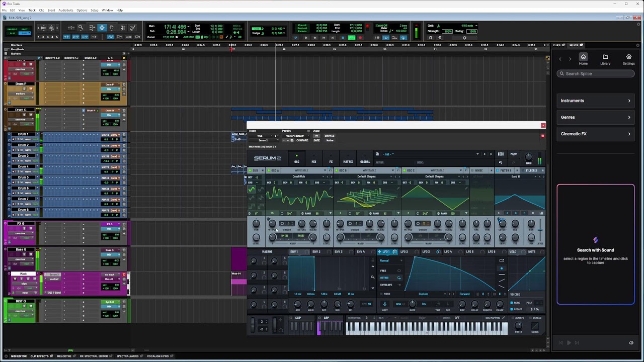Click Serum save preset disk icon
Image resolution: width=644 pixels, height=362 pixels.
click(377, 154)
